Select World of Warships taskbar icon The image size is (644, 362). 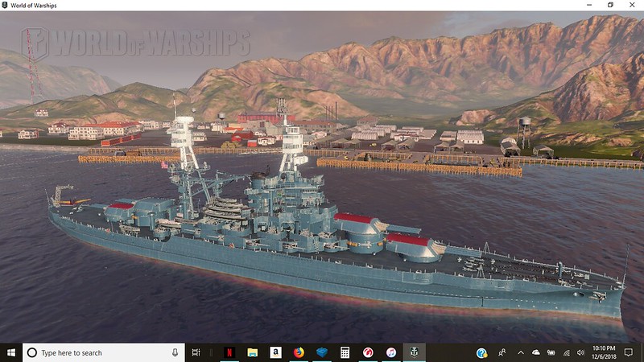[x=414, y=352]
